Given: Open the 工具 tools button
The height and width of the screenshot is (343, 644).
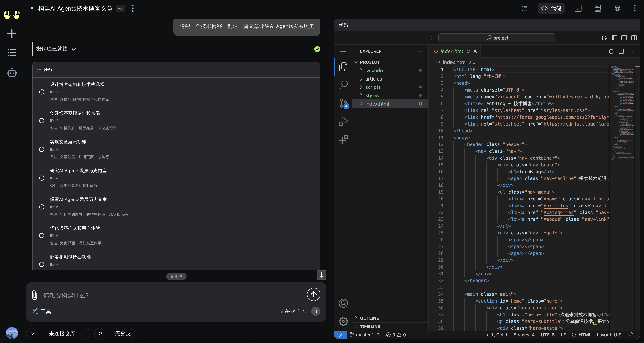Looking at the screenshot, I should [x=42, y=311].
